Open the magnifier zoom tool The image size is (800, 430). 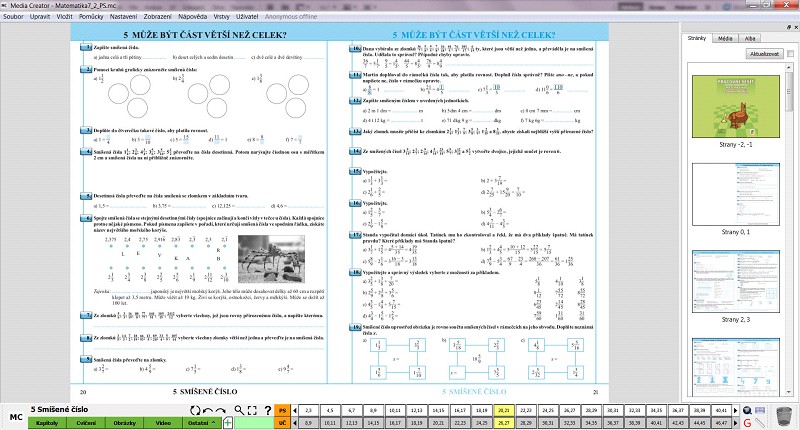click(239, 410)
